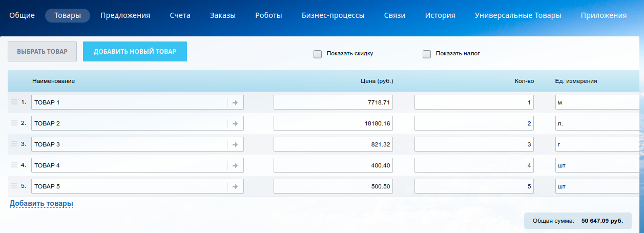Viewport: 644px width, 233px height.
Task: Switch to the Связи tab
Action: coord(394,15)
